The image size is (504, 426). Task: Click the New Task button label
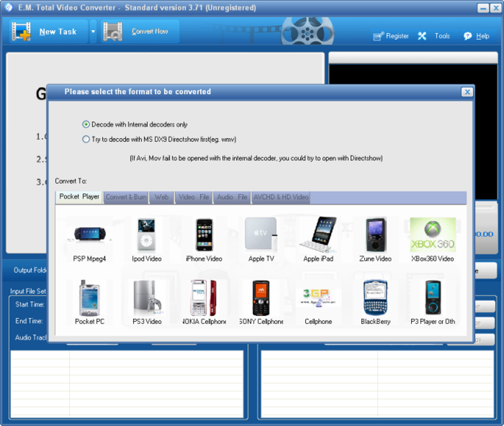coord(58,32)
